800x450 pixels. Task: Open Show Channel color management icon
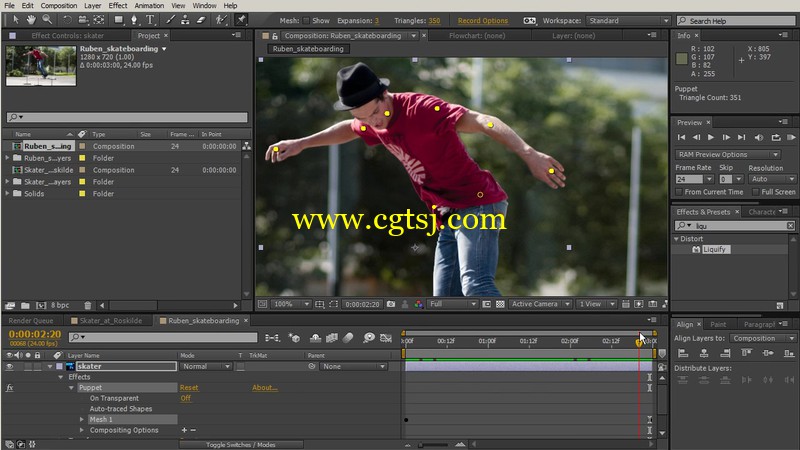click(x=418, y=304)
